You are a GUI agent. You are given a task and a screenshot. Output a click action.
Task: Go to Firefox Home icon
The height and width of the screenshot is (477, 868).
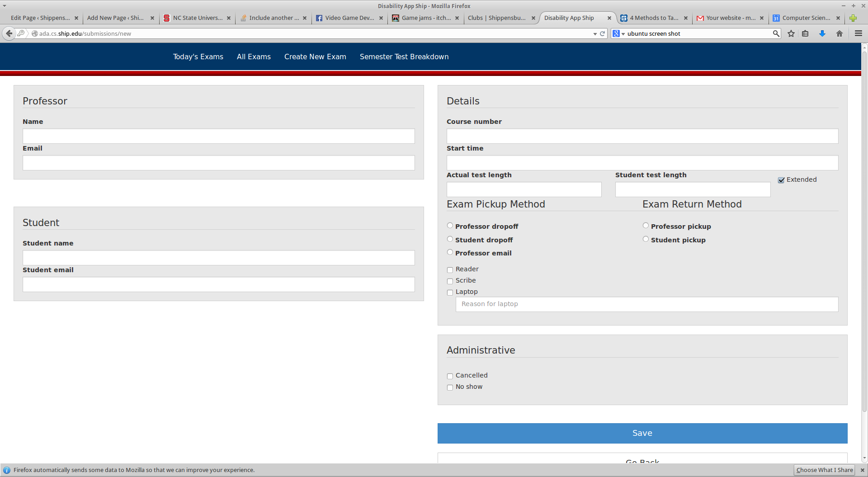click(x=840, y=33)
